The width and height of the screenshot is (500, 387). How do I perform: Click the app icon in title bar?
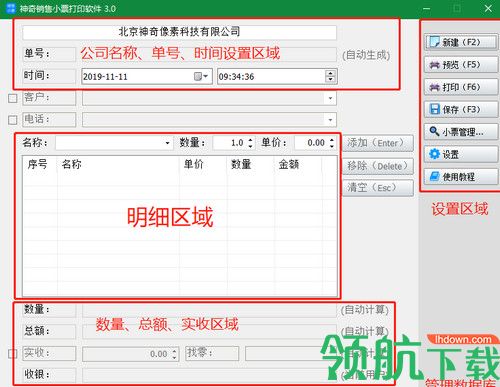point(11,8)
